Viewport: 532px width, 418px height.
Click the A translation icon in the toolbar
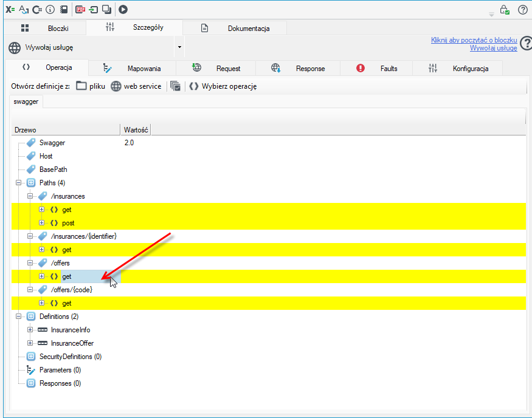click(24, 10)
